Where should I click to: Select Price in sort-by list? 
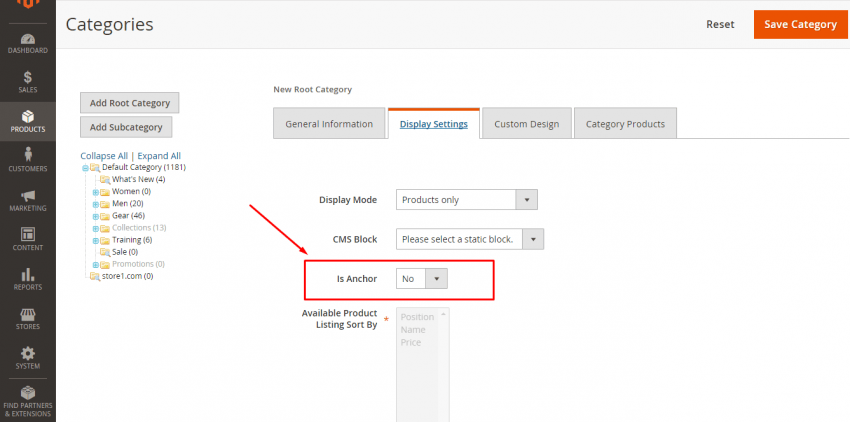coord(410,342)
